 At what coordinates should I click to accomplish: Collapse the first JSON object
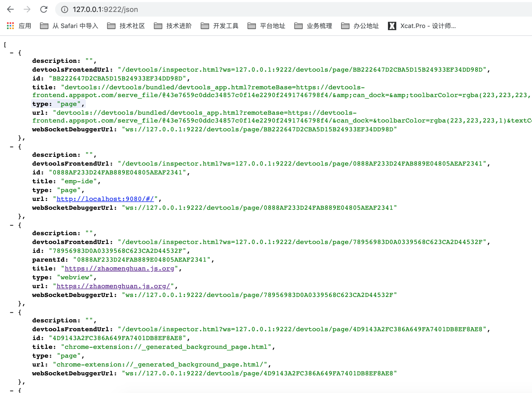pyautogui.click(x=12, y=53)
